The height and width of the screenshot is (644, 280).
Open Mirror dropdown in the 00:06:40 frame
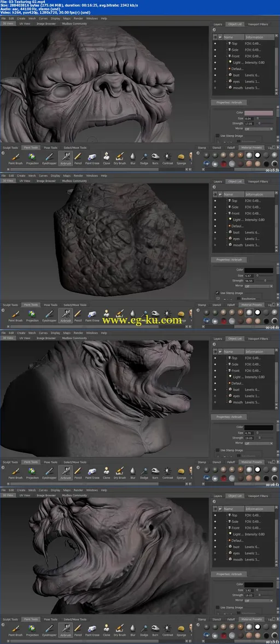tap(259, 286)
